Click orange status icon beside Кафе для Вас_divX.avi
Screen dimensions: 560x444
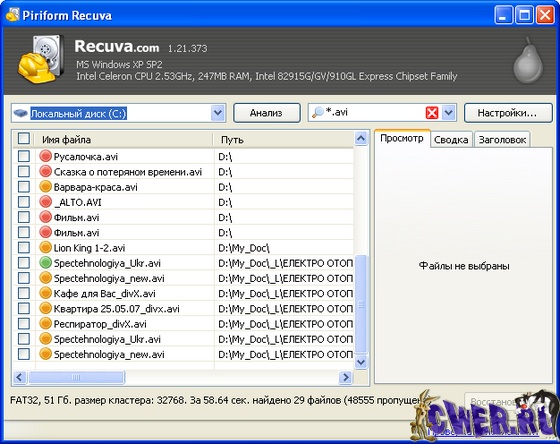(45, 293)
